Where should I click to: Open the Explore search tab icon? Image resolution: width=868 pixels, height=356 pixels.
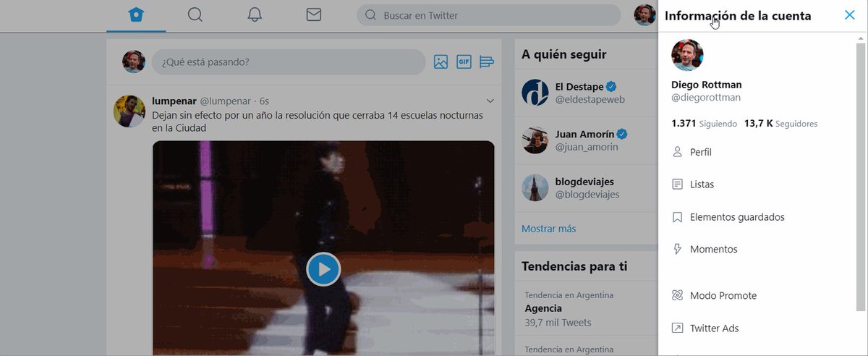[195, 15]
